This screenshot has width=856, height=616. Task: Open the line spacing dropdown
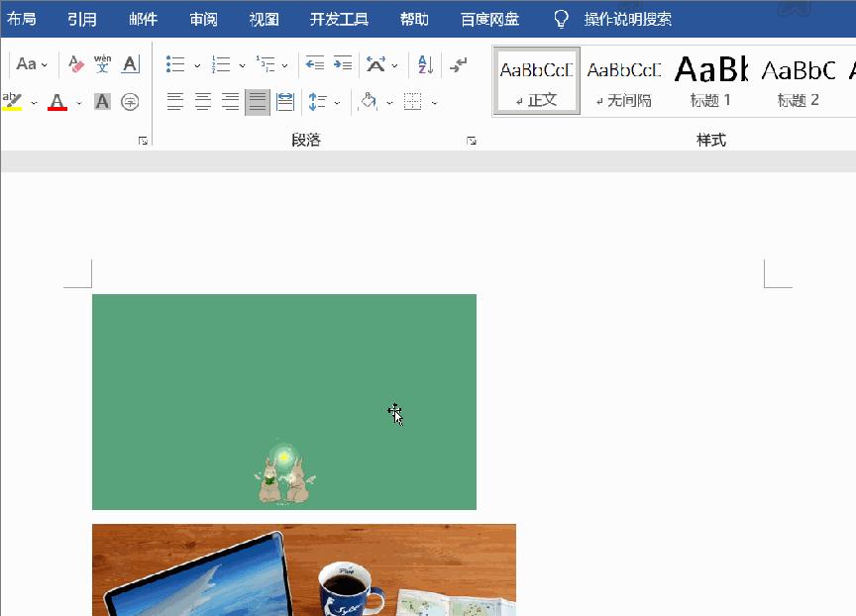pyautogui.click(x=335, y=102)
